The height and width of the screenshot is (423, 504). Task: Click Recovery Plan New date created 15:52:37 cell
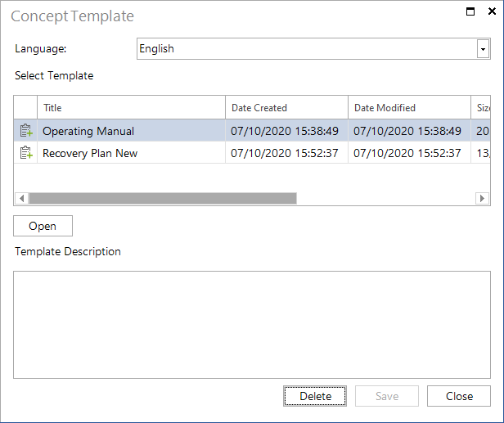286,153
